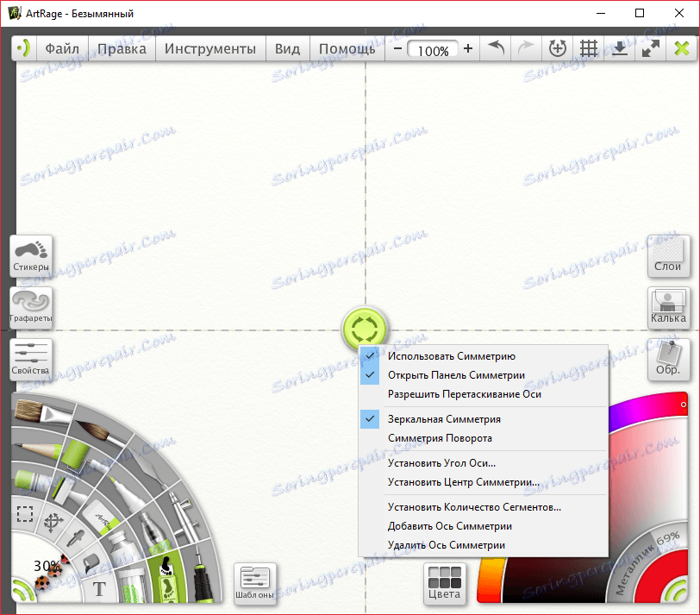Toggle the color picker corner arc
This screenshot has width=700, height=615.
[x=675, y=589]
